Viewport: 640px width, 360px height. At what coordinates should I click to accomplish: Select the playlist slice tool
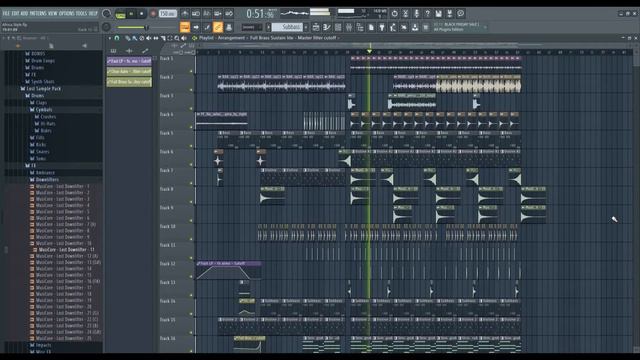[x=163, y=38]
